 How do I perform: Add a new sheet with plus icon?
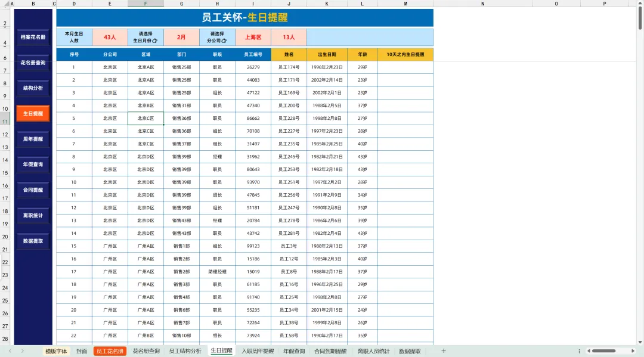click(x=444, y=351)
